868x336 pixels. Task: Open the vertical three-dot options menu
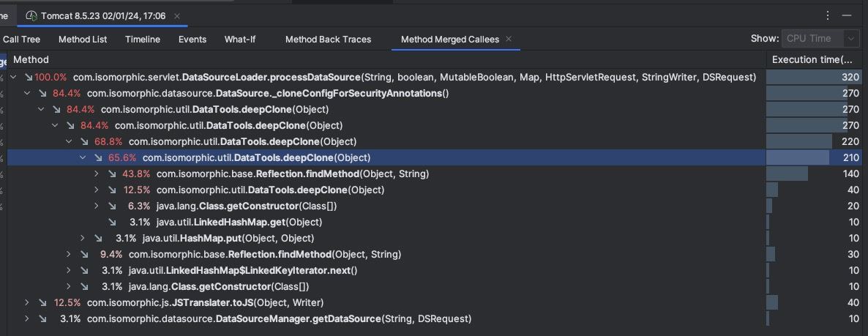coord(828,15)
